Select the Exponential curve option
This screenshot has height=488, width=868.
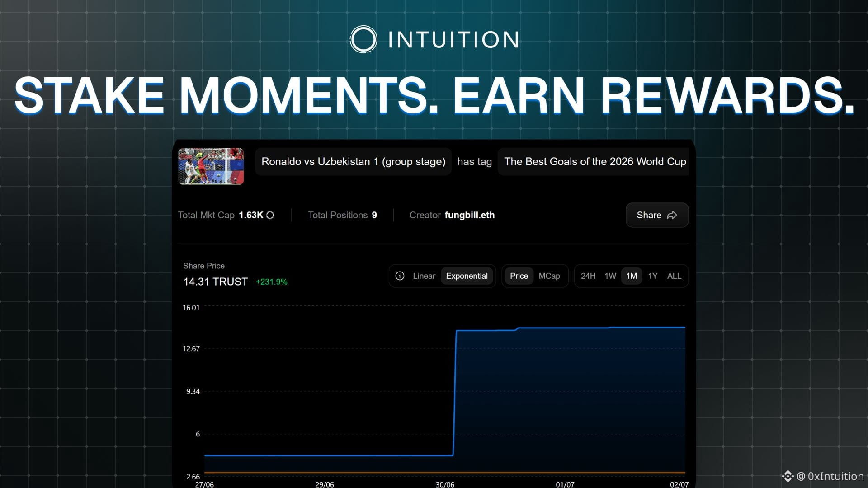pyautogui.click(x=467, y=276)
